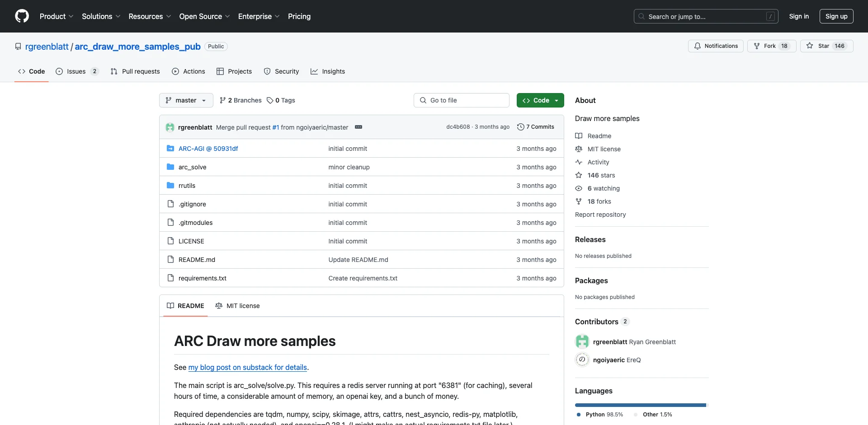
Task: Click rgreenblatt contributor avatar
Action: [582, 341]
